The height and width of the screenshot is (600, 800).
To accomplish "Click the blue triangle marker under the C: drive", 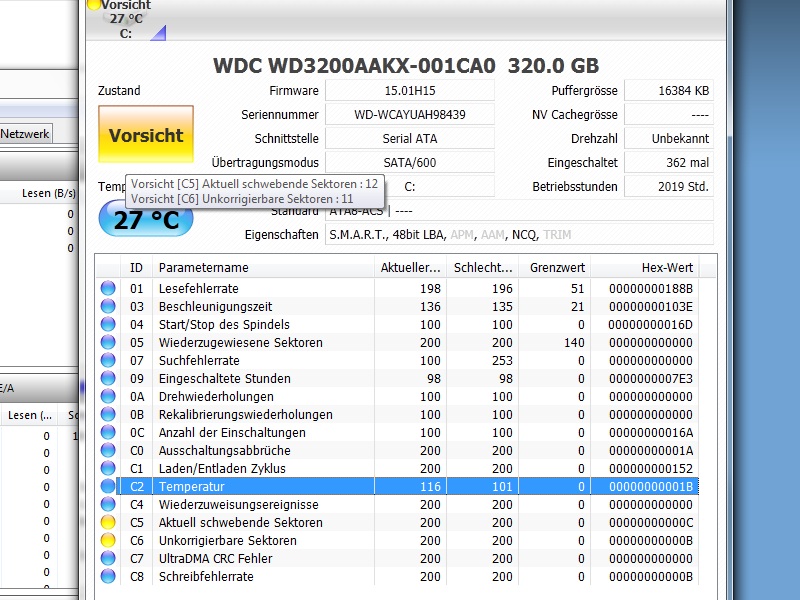I will tap(159, 33).
